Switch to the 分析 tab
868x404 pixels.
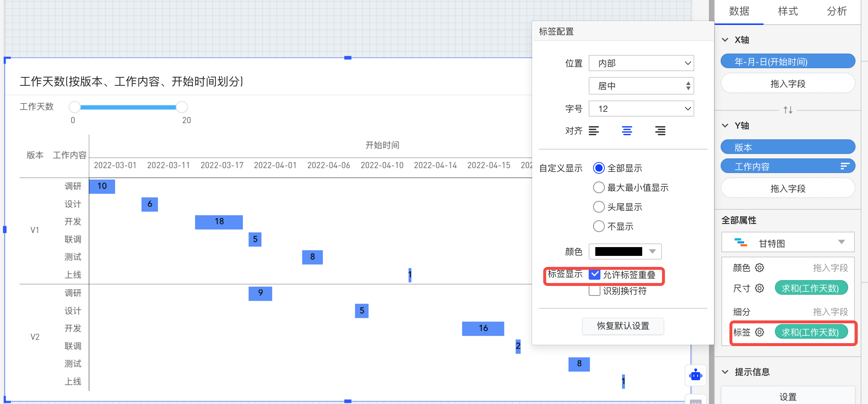point(836,11)
